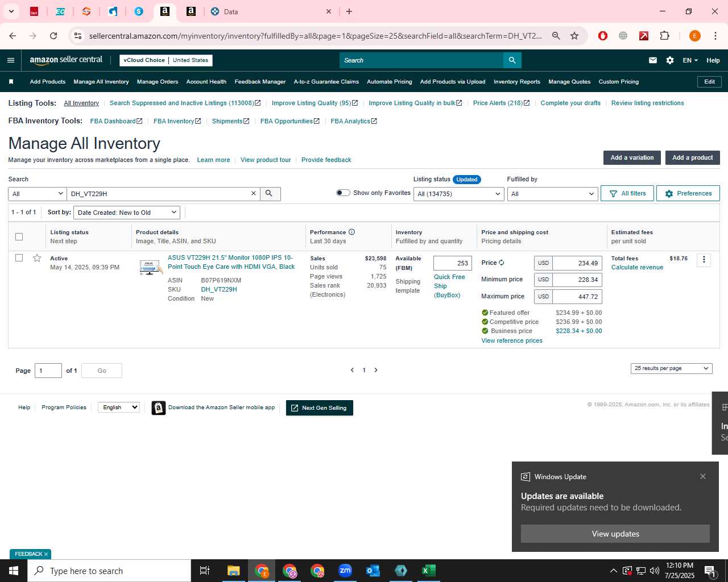
Task: Click the Maximum price 447.72 field
Action: 577,297
